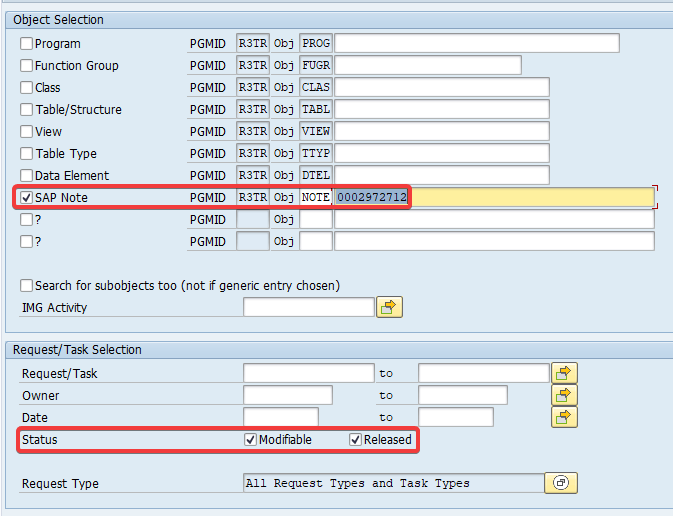Check the Function Group checkbox
Viewport: 673px width, 516px height.
click(x=27, y=66)
